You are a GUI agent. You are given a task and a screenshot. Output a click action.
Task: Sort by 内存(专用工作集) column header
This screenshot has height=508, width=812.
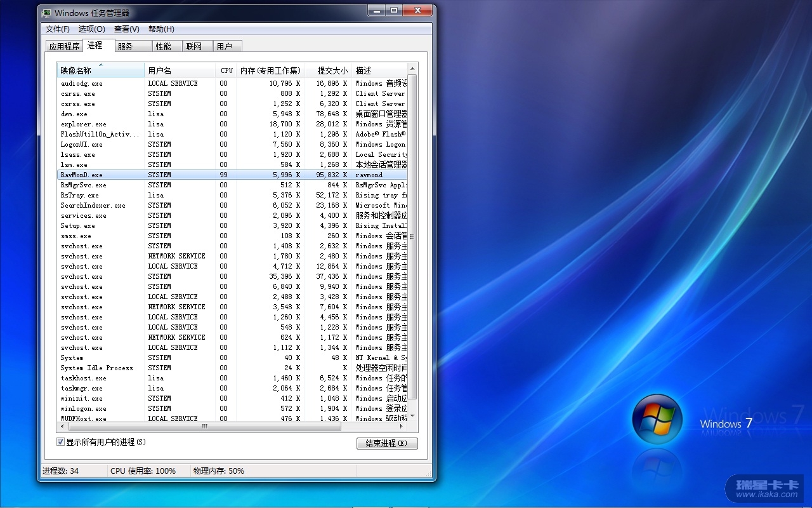270,70
